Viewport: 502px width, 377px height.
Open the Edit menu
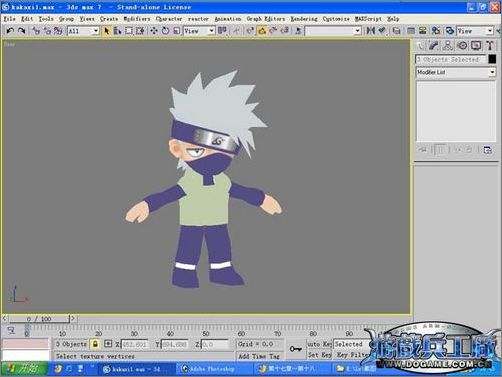pos(27,19)
